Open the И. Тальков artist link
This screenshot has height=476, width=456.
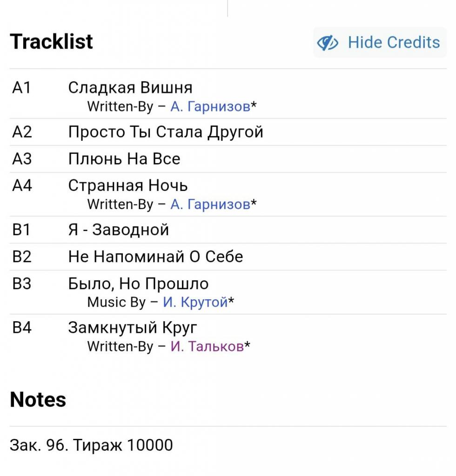pos(207,346)
